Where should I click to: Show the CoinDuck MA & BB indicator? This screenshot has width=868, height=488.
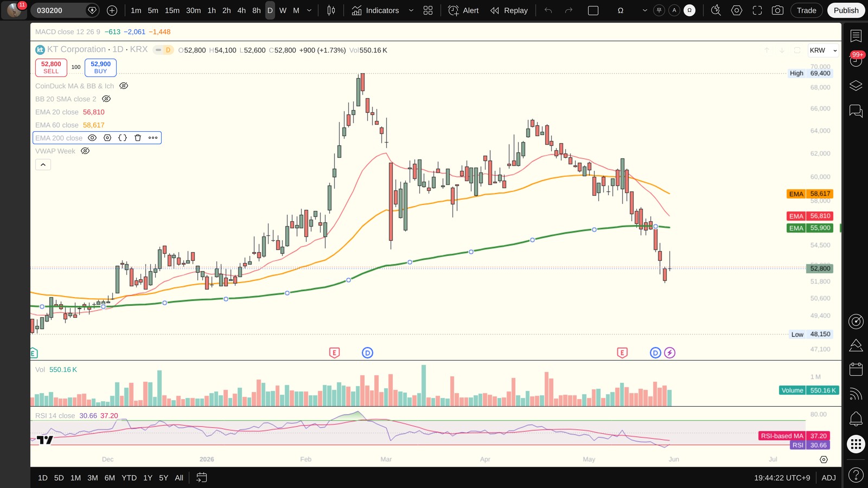click(x=124, y=86)
